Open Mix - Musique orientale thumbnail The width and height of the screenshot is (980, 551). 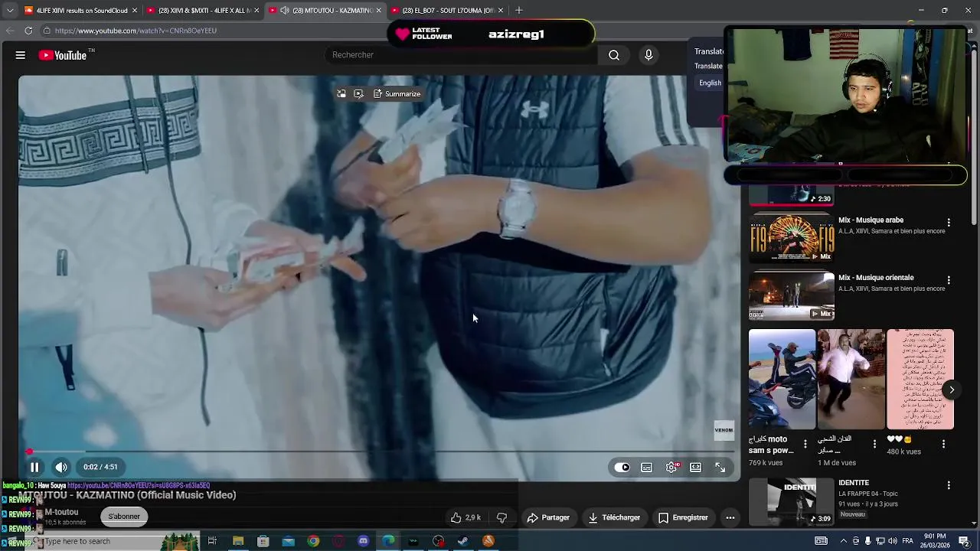point(792,295)
